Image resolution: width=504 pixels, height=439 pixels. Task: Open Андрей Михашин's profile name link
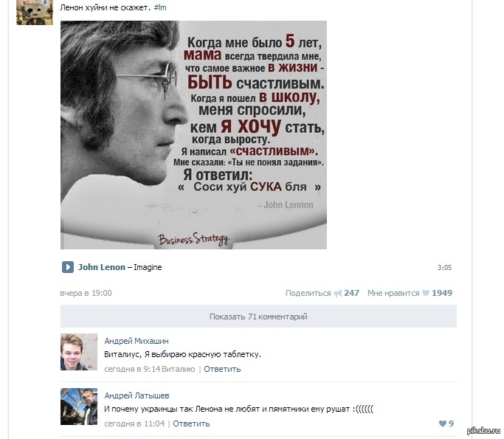(137, 341)
